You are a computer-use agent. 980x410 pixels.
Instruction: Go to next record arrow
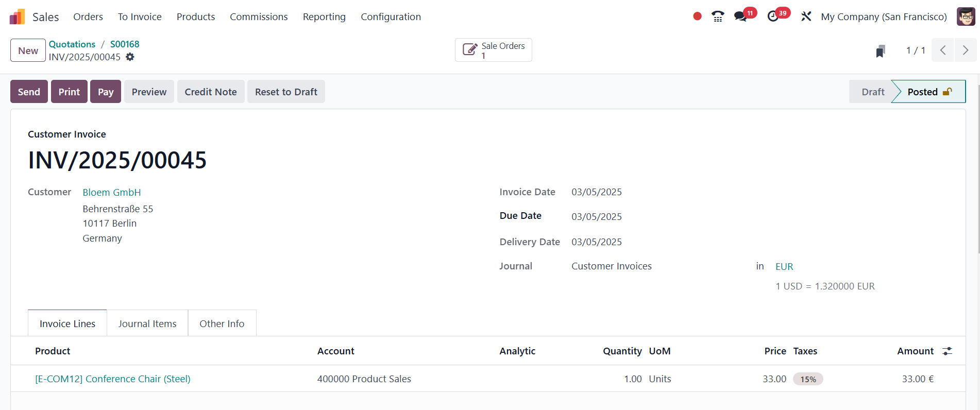pyautogui.click(x=965, y=50)
